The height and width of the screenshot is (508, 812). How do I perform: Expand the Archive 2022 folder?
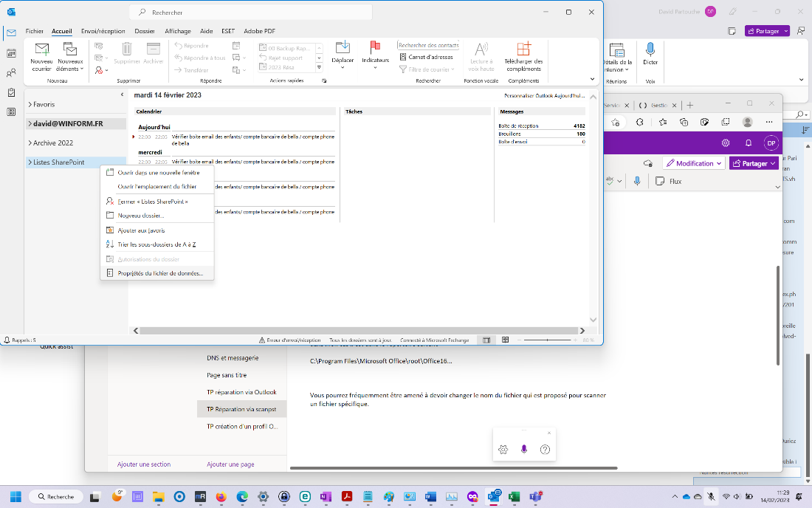30,143
